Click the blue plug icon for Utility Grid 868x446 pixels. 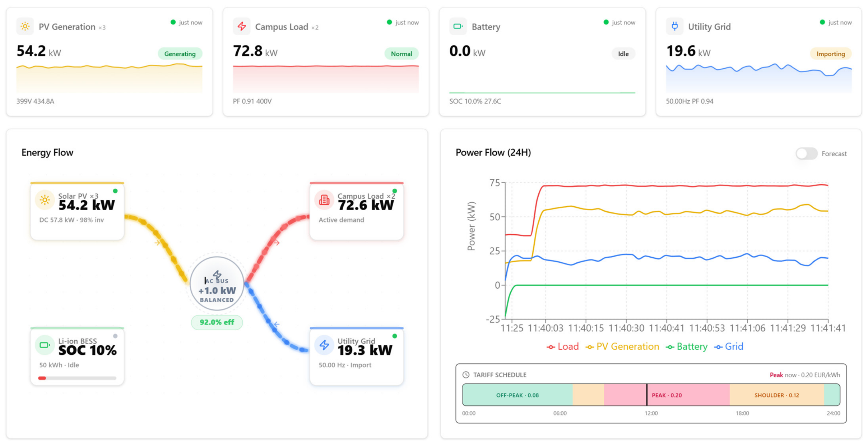[x=674, y=27]
